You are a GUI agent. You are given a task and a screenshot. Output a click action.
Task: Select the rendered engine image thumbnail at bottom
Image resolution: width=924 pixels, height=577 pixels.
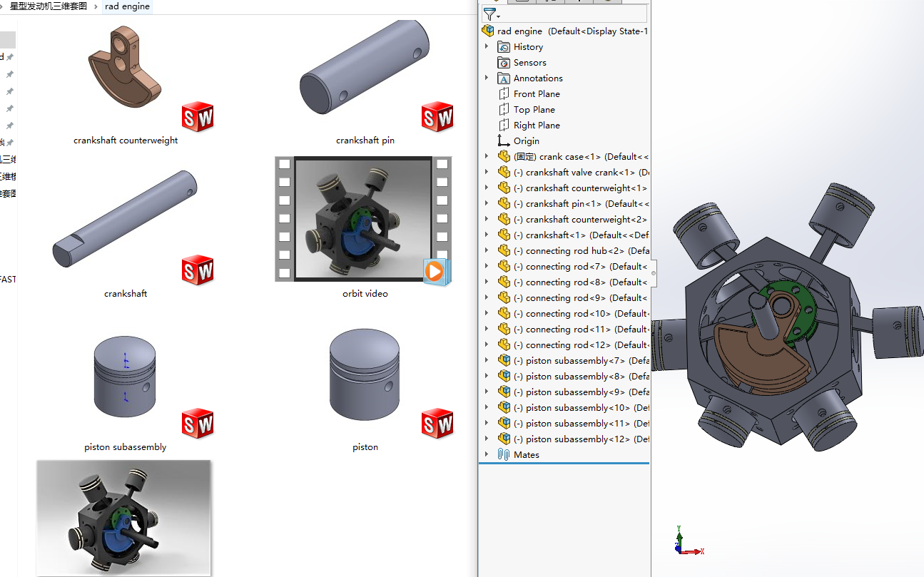(124, 518)
